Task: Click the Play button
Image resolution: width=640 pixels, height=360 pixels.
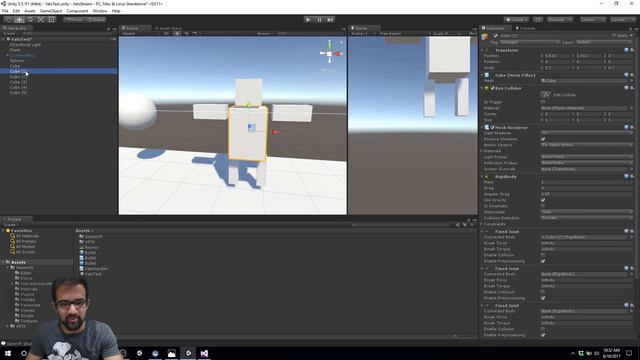Action: (308, 19)
